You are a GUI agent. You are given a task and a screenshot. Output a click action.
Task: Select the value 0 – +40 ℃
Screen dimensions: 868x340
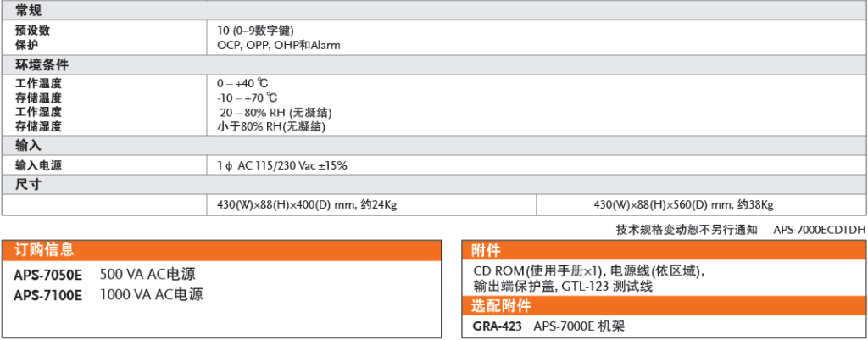pos(243,84)
